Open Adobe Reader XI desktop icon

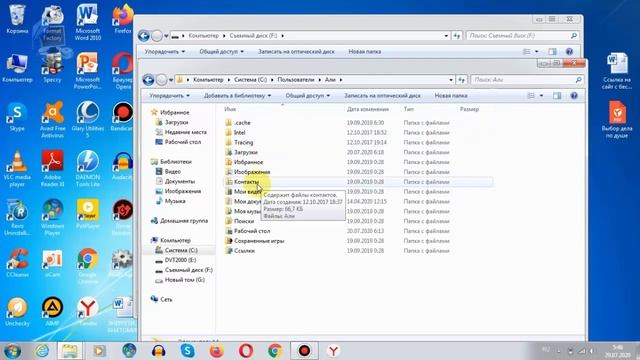[52, 168]
